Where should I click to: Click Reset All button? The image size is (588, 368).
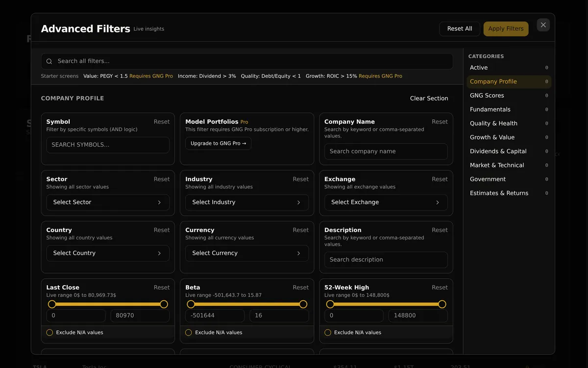click(460, 29)
